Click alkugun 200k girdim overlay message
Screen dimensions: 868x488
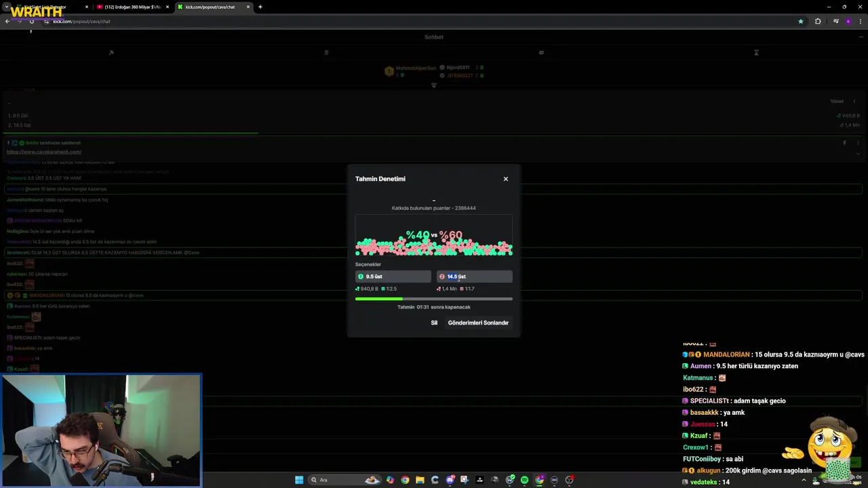tap(747, 470)
